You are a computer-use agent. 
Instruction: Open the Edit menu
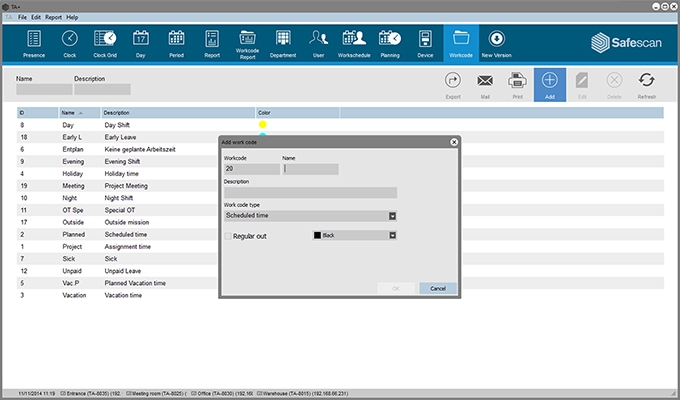tap(36, 17)
